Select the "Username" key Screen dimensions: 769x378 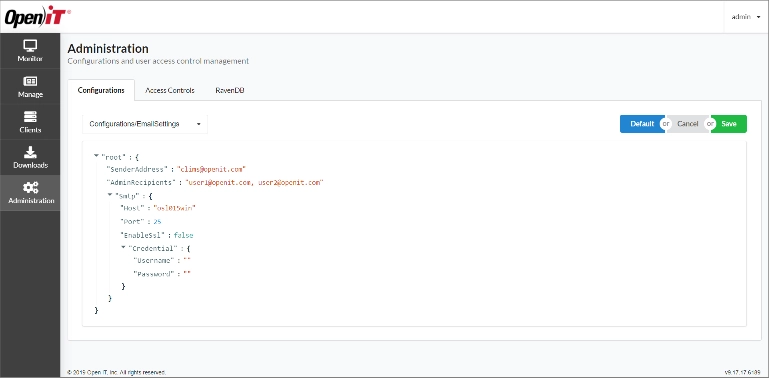tap(154, 260)
